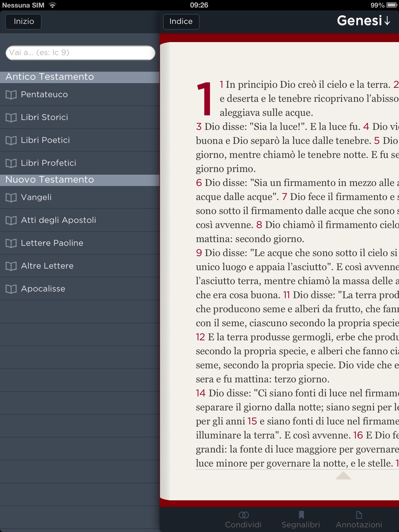Tap verse number 14
This screenshot has height=532, width=399.
pyautogui.click(x=201, y=393)
